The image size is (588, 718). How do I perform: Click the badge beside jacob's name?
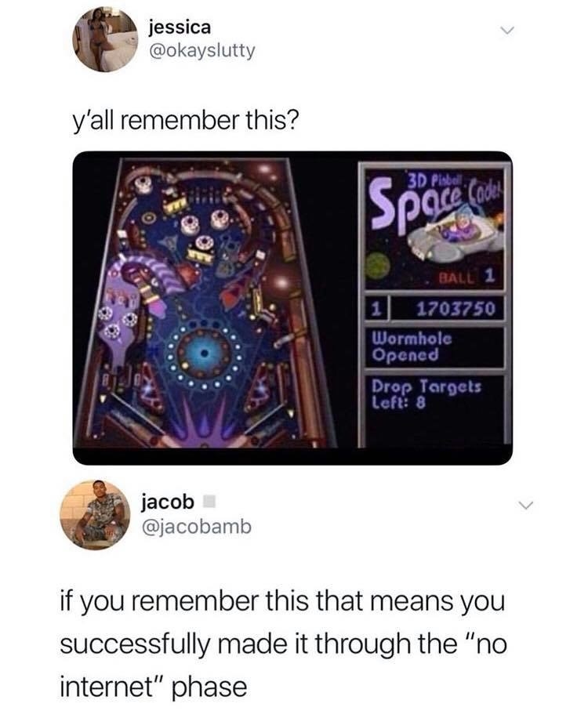pyautogui.click(x=209, y=502)
